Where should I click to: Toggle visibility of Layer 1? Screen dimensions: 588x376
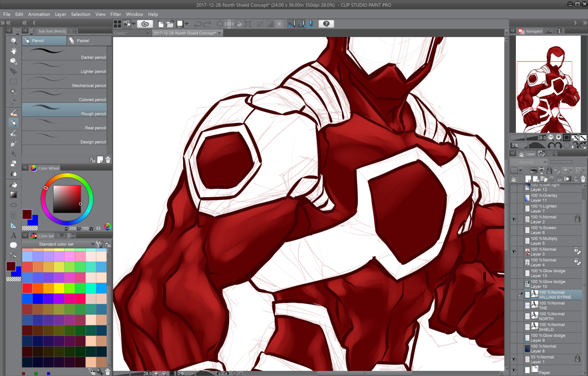coord(514,359)
